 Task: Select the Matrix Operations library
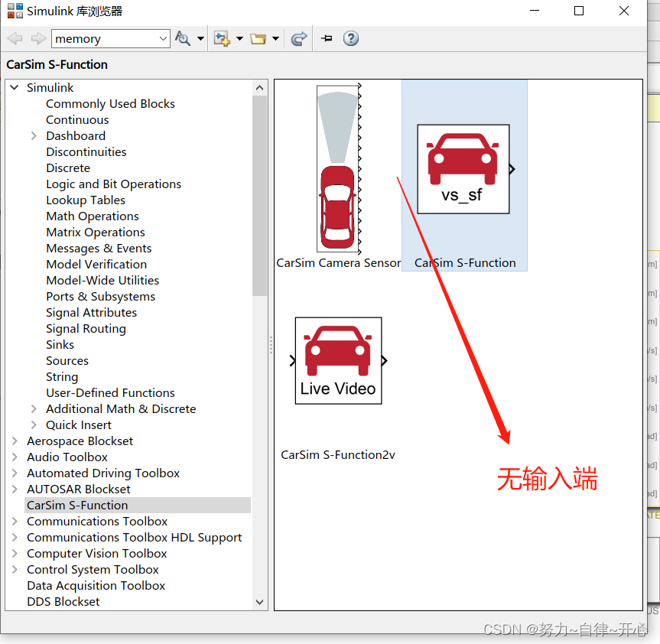96,233
